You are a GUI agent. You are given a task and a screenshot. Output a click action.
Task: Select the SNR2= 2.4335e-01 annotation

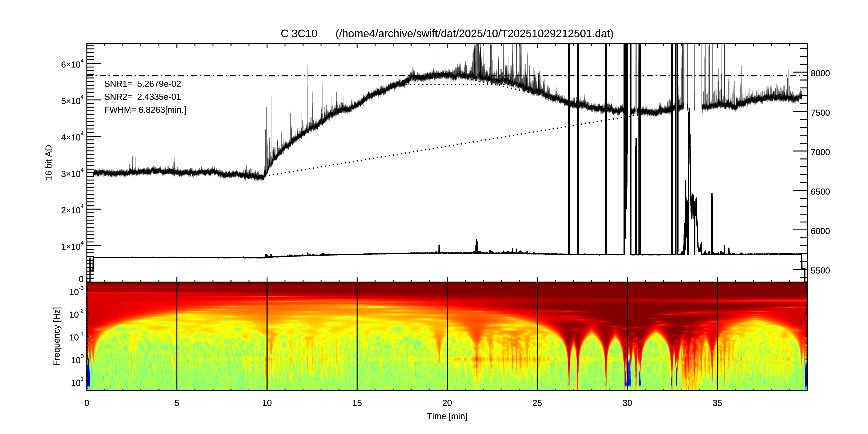coord(142,97)
